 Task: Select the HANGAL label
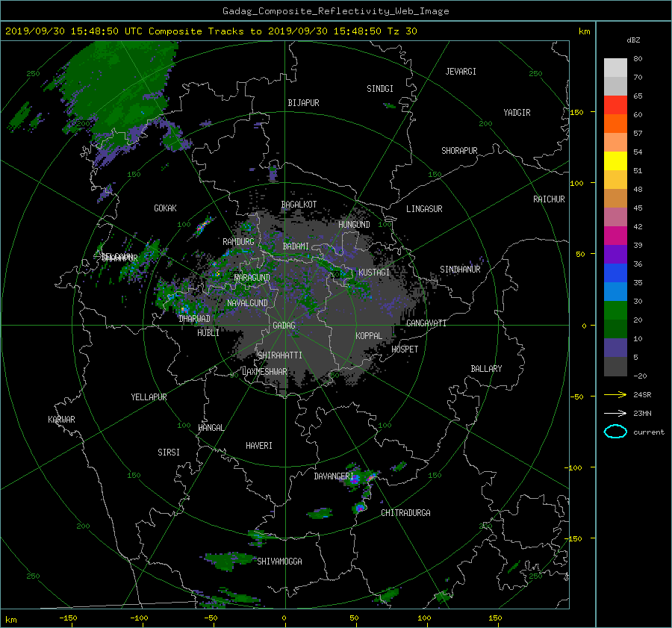click(211, 428)
